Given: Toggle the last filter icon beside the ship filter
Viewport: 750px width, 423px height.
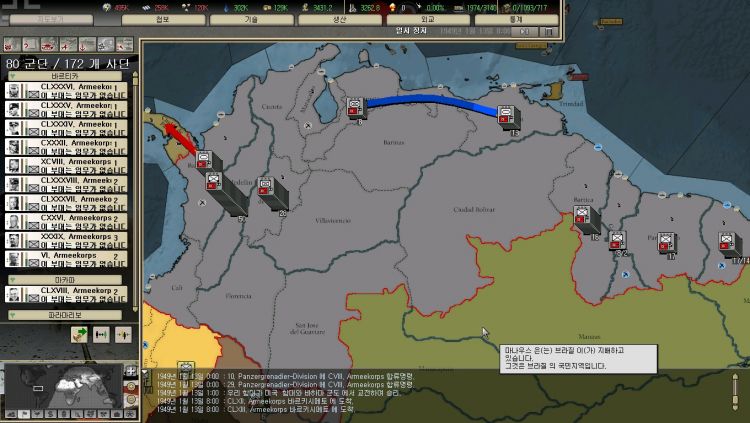Looking at the screenshot, I should tap(124, 45).
